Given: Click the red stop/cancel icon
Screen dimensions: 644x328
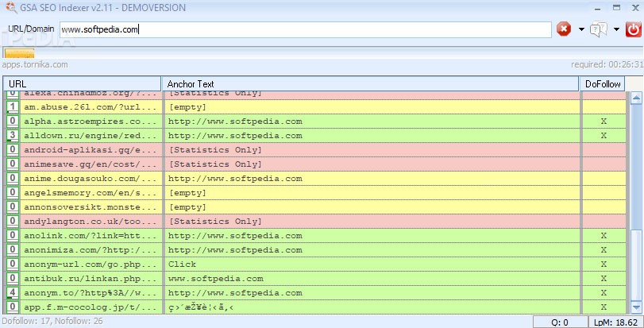Looking at the screenshot, I should [x=564, y=29].
